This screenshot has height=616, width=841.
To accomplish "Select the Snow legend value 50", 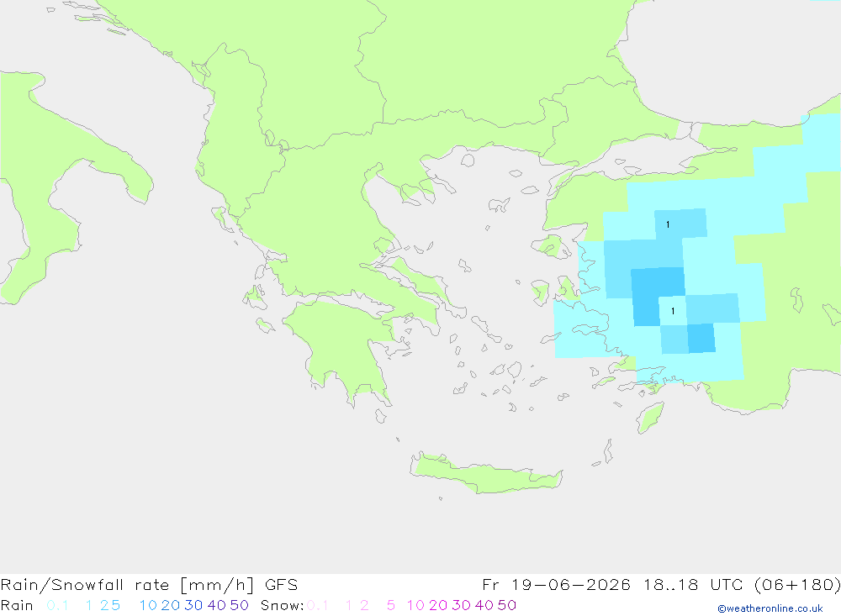I will click(x=507, y=605).
